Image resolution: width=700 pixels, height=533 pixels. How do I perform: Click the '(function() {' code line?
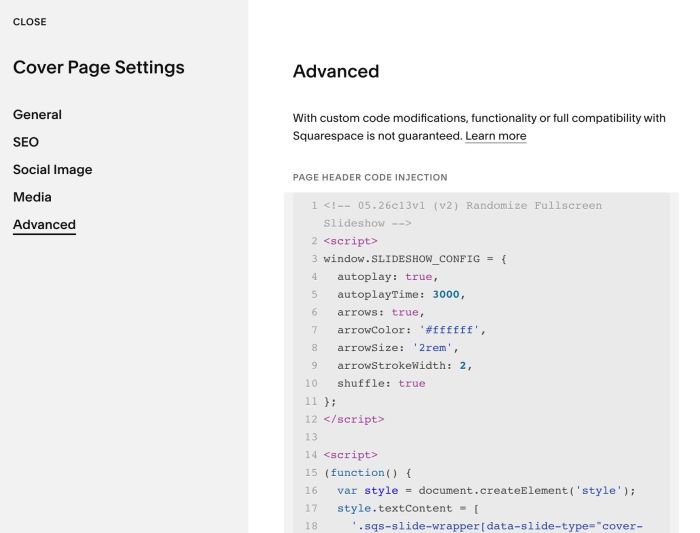coord(367,473)
